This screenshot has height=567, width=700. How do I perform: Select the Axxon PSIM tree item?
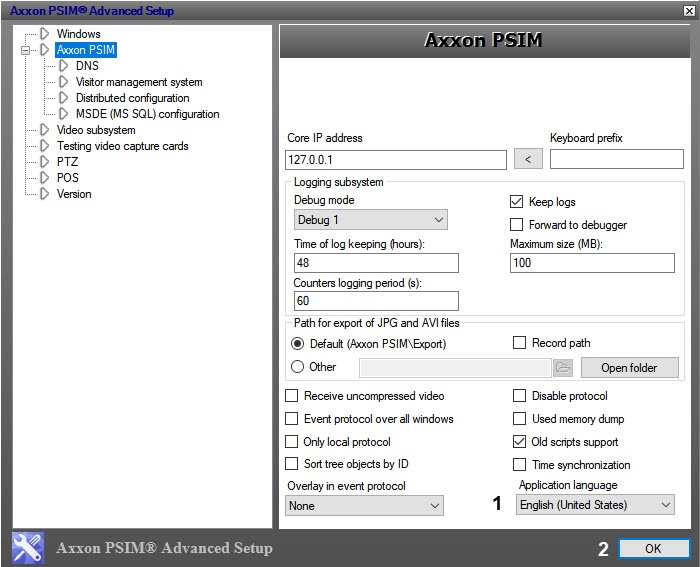(x=86, y=50)
